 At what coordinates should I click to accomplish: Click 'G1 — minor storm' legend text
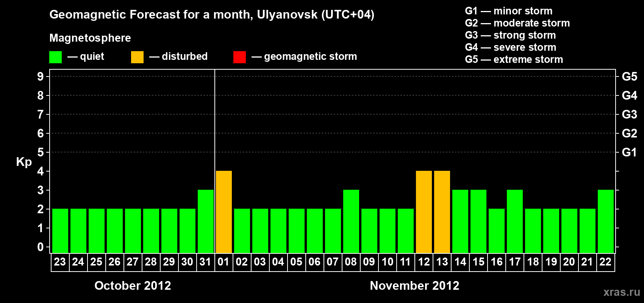coord(509,11)
